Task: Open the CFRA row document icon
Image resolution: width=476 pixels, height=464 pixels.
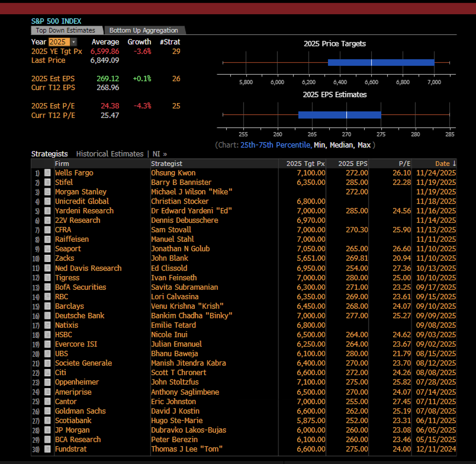Action: coord(48,230)
